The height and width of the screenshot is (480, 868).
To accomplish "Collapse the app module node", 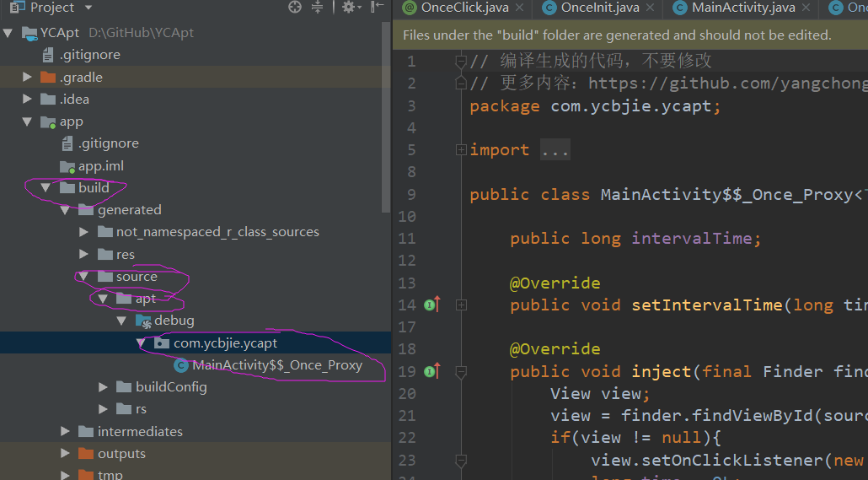I will [x=27, y=121].
